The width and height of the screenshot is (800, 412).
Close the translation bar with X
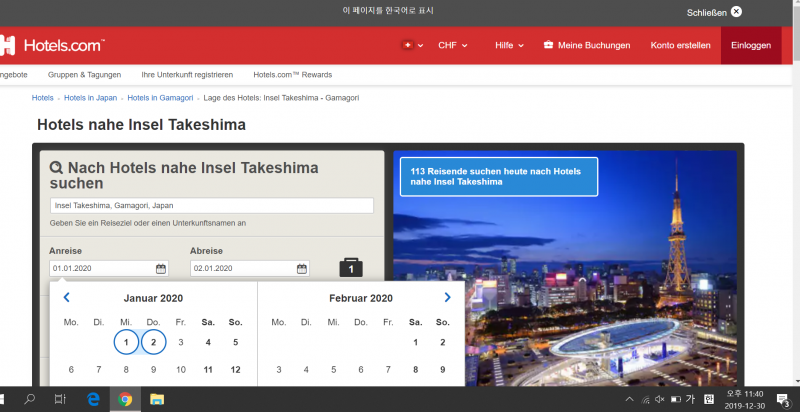pyautogui.click(x=736, y=12)
